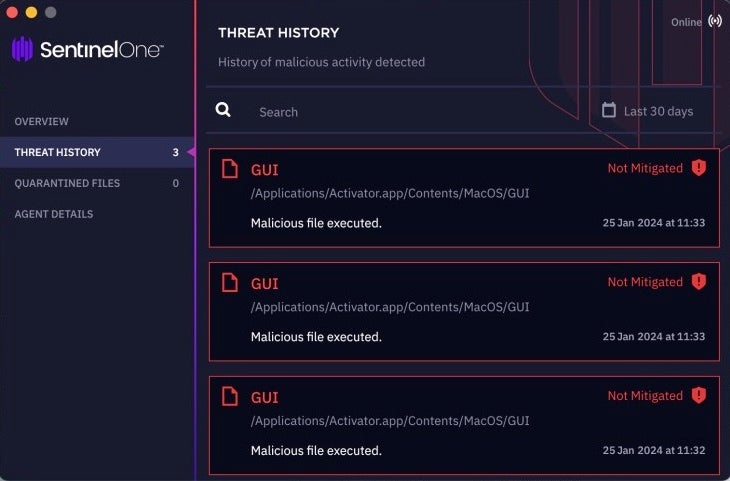
Task: Open the Last 30 days date filter
Action: (657, 111)
